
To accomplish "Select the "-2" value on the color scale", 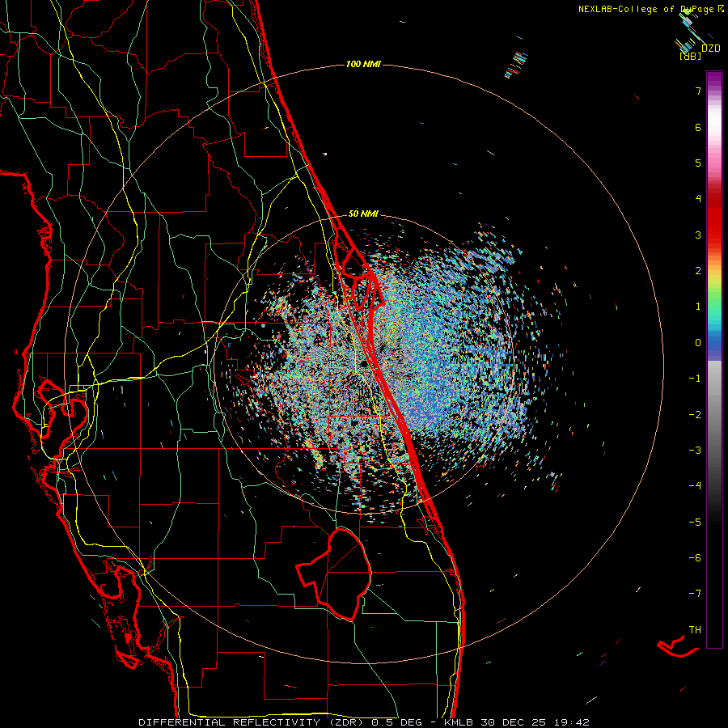I will (x=695, y=415).
